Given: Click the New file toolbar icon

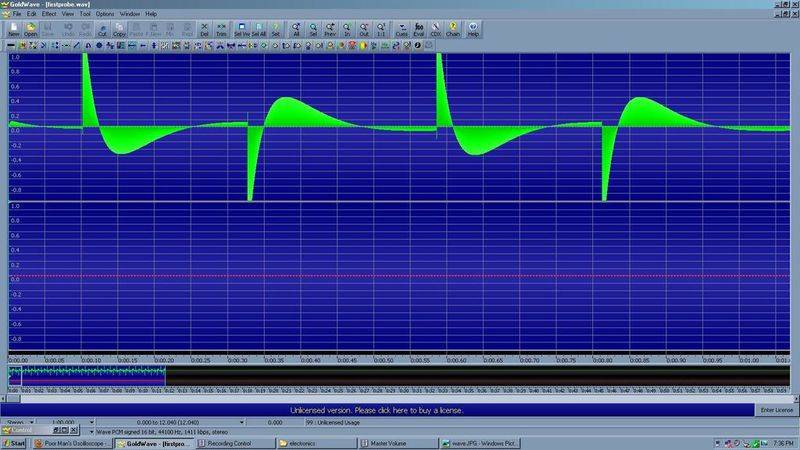Looking at the screenshot, I should 14,30.
